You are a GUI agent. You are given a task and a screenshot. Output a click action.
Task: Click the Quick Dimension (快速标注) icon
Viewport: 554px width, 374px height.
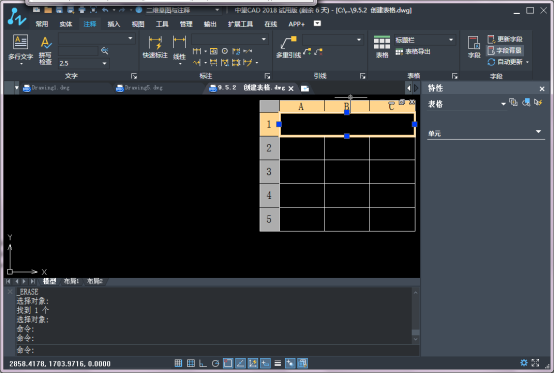[x=155, y=47]
